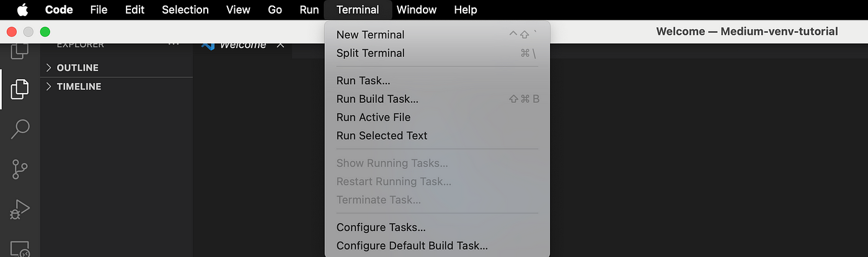Open the Run and Debug view icon
Image resolution: width=868 pixels, height=257 pixels.
coord(20,209)
